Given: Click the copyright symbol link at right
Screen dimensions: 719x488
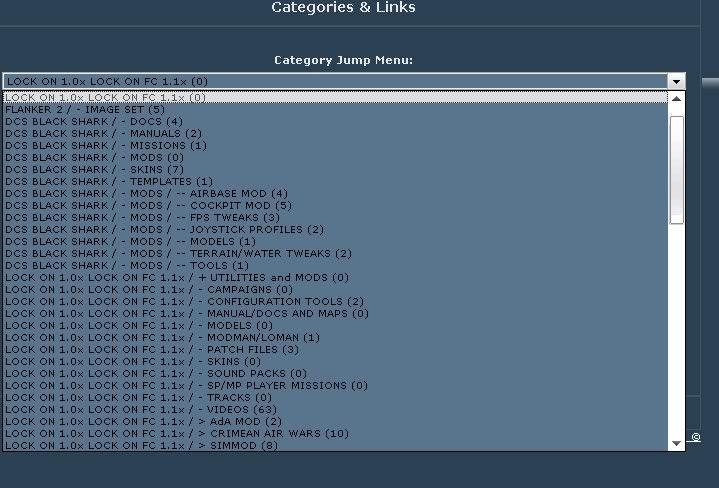Looking at the screenshot, I should pyautogui.click(x=696, y=437).
